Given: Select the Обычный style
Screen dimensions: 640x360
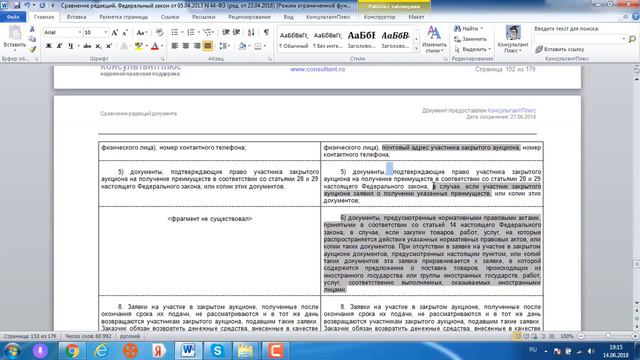Looking at the screenshot, I should pyautogui.click(x=294, y=40).
